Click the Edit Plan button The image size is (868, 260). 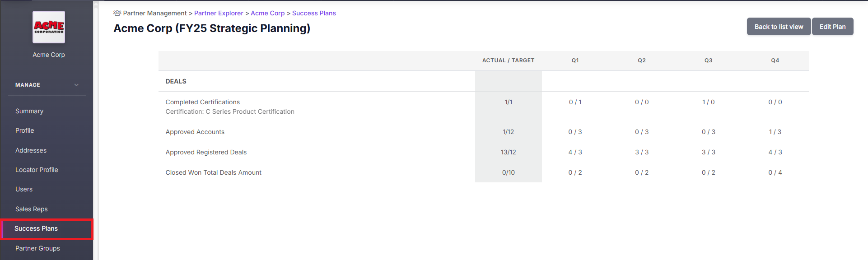[832, 27]
